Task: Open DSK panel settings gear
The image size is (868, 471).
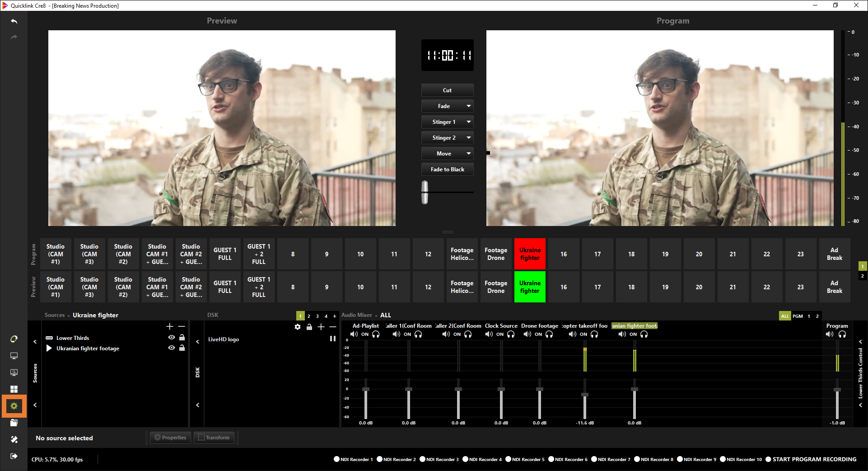Action: coord(298,327)
